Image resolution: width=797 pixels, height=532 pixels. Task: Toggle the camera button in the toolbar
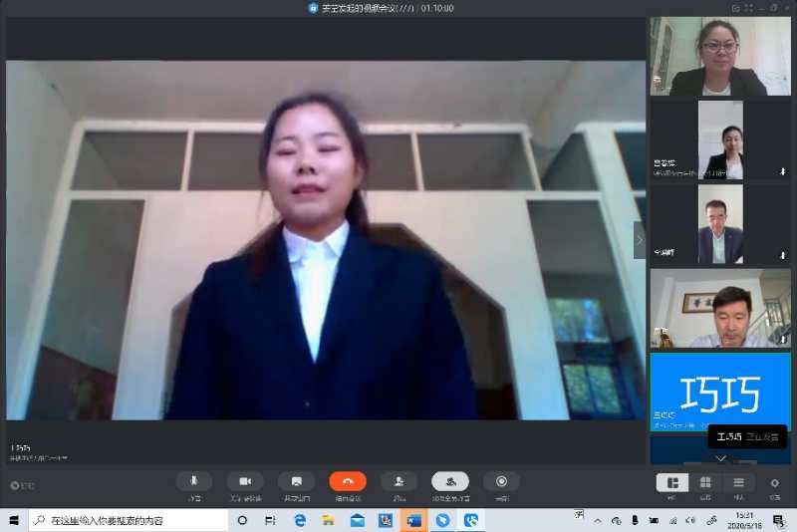pos(244,481)
